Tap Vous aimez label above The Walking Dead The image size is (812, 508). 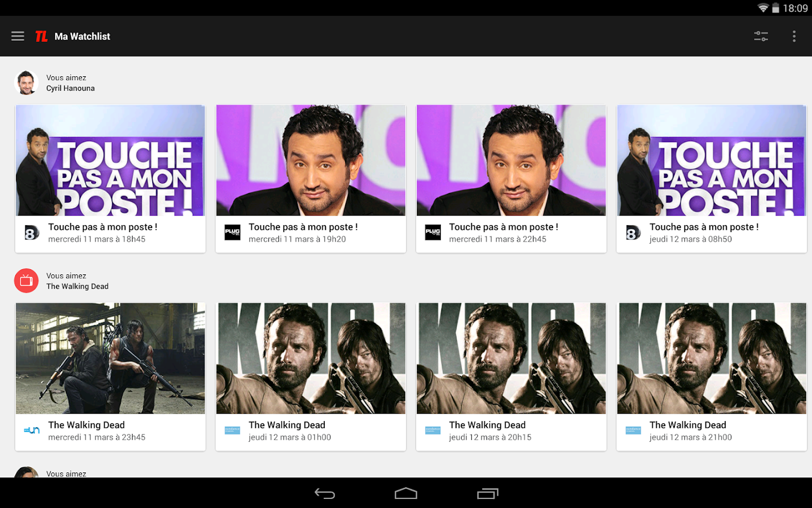click(66, 276)
